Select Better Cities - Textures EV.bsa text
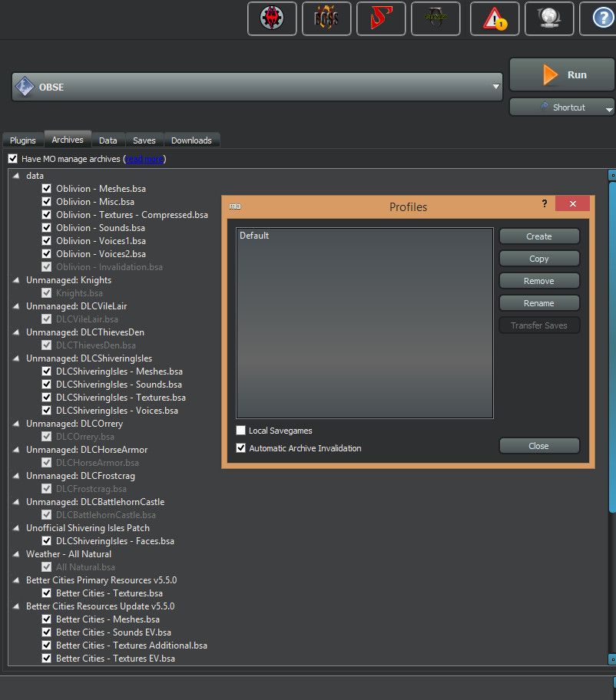 tap(116, 658)
